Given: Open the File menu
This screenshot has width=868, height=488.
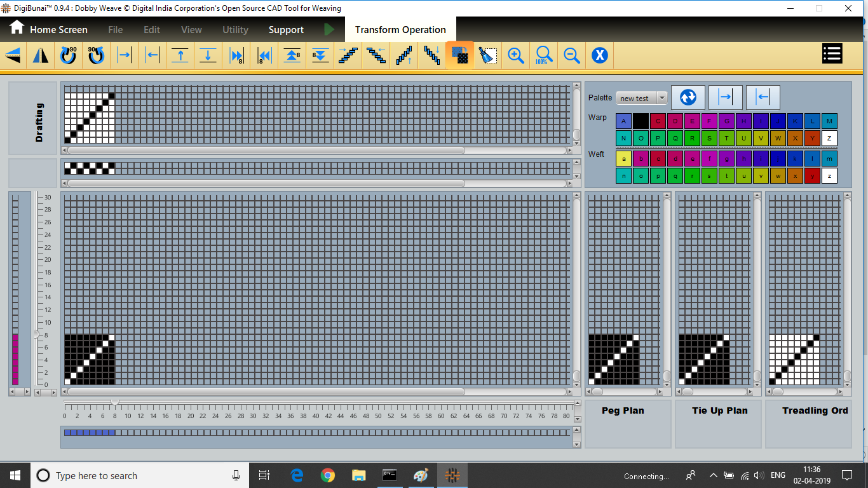Looking at the screenshot, I should point(115,30).
